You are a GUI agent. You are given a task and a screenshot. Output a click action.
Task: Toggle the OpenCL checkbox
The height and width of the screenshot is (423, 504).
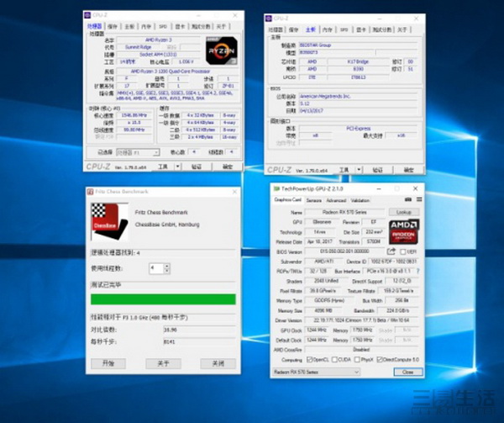click(309, 359)
